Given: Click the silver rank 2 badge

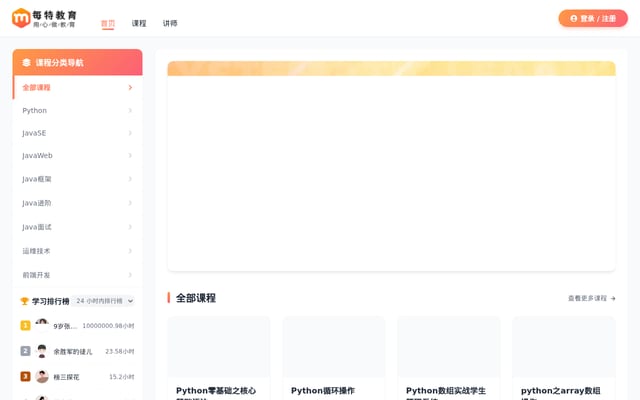Looking at the screenshot, I should tap(25, 351).
